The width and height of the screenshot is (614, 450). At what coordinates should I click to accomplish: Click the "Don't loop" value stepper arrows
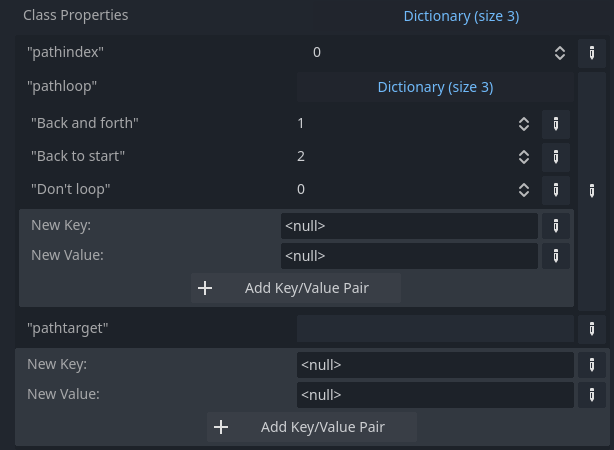pyautogui.click(x=523, y=189)
